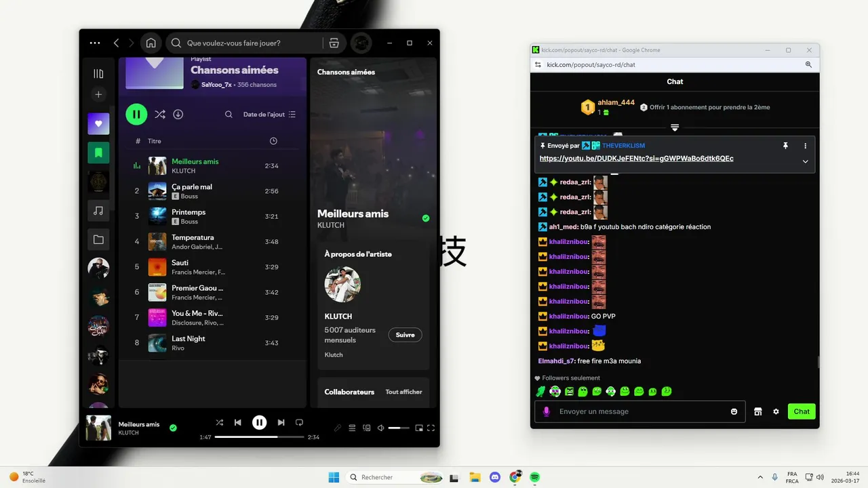Screen dimensions: 868x488
Task: Download the Chansons aimées playlist
Action: 178,115
